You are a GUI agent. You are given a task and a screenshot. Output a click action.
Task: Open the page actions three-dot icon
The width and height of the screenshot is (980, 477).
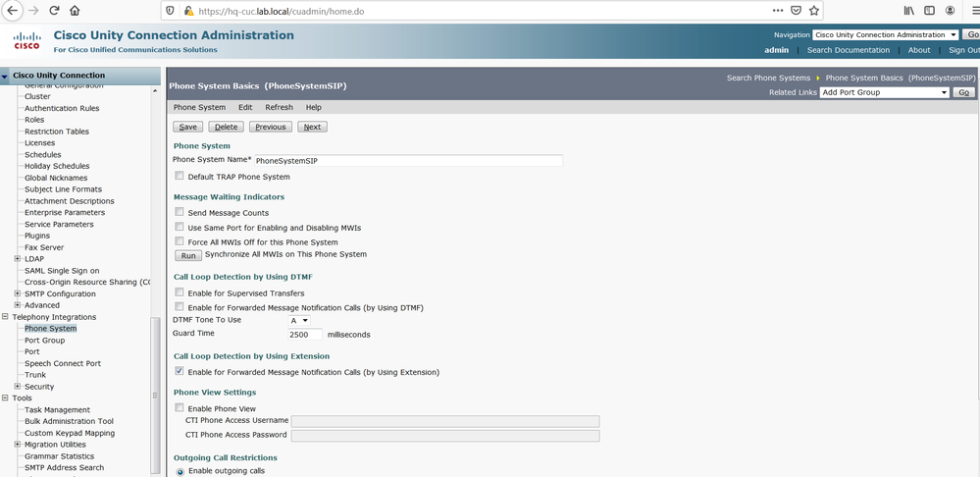click(778, 11)
